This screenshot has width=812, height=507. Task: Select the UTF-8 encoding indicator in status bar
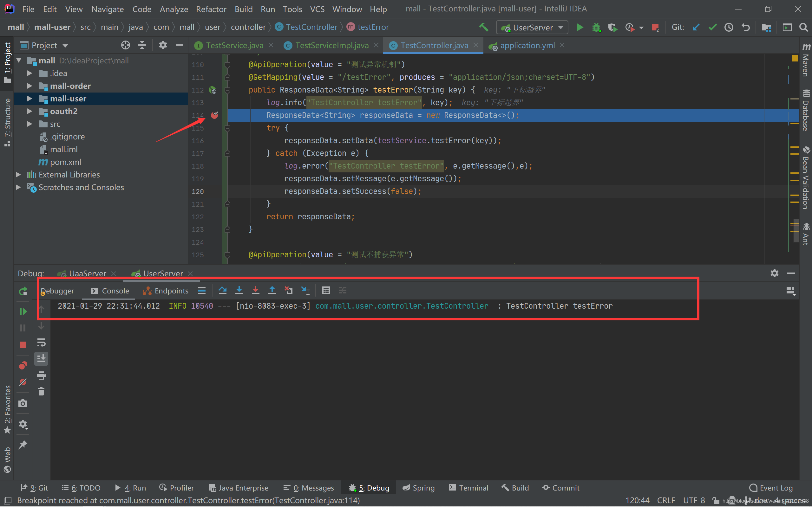(x=694, y=500)
